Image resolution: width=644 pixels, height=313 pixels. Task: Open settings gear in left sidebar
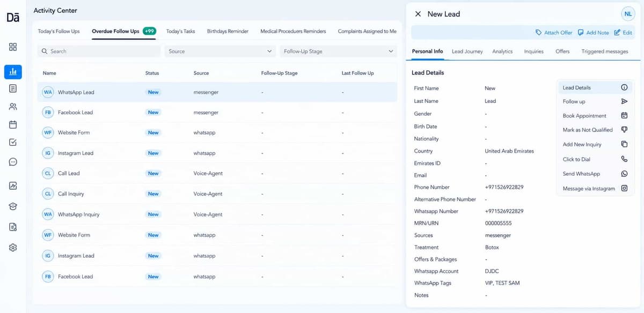tap(13, 248)
